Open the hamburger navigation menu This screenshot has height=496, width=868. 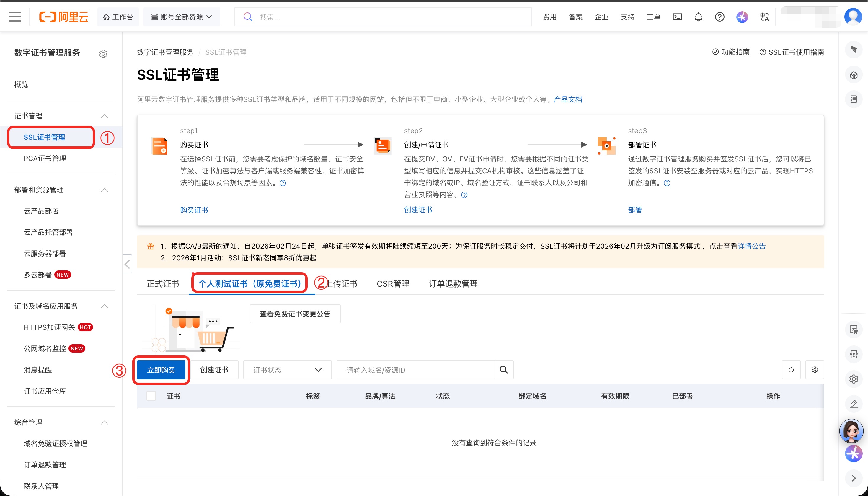[x=15, y=17]
